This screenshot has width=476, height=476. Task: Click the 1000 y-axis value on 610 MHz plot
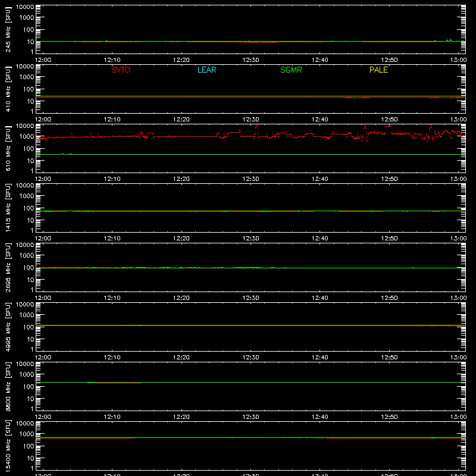27,137
